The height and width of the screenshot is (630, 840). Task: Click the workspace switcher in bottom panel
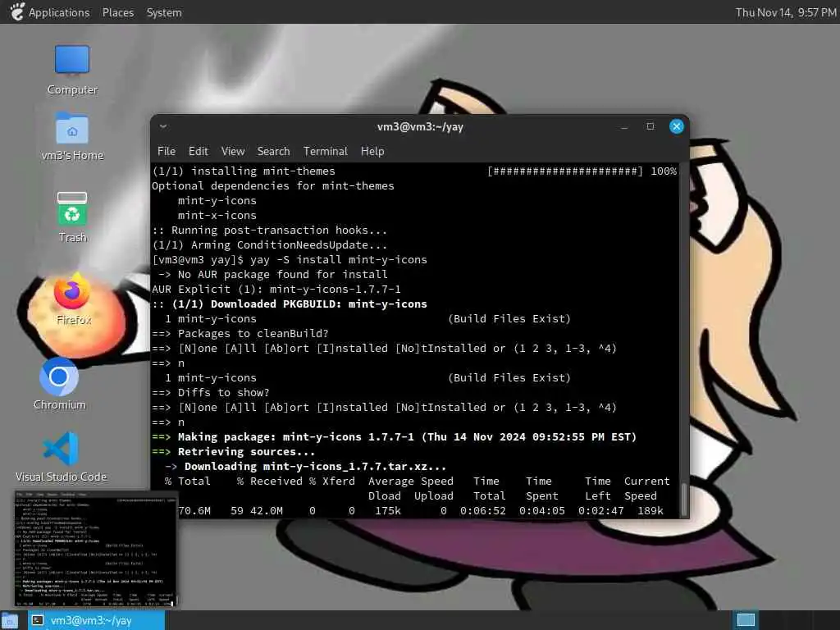746,620
